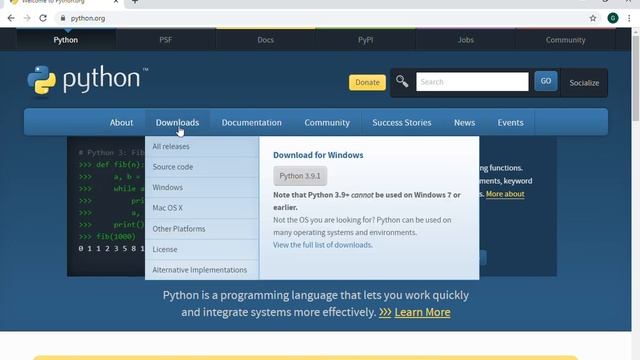640x360 pixels.
Task: Open the Docs top-bar tab
Action: tap(265, 40)
